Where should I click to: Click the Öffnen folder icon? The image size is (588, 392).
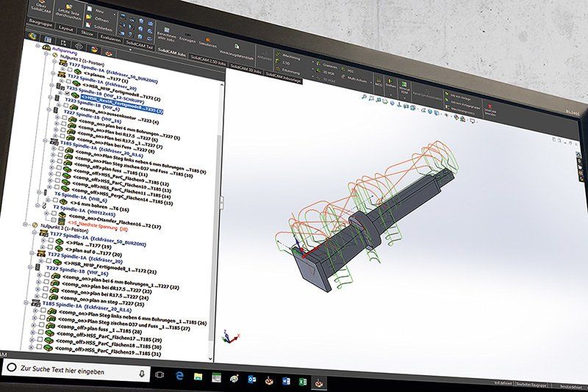89,17
